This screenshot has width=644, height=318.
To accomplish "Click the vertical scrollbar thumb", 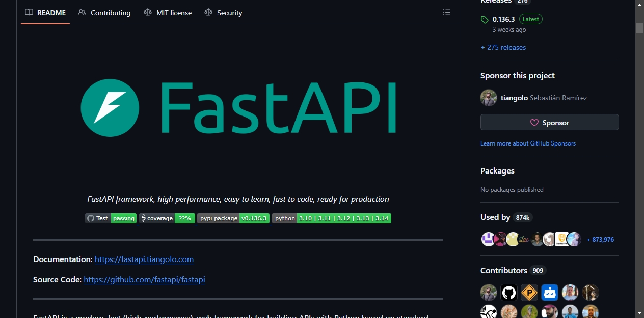I will (x=640, y=28).
